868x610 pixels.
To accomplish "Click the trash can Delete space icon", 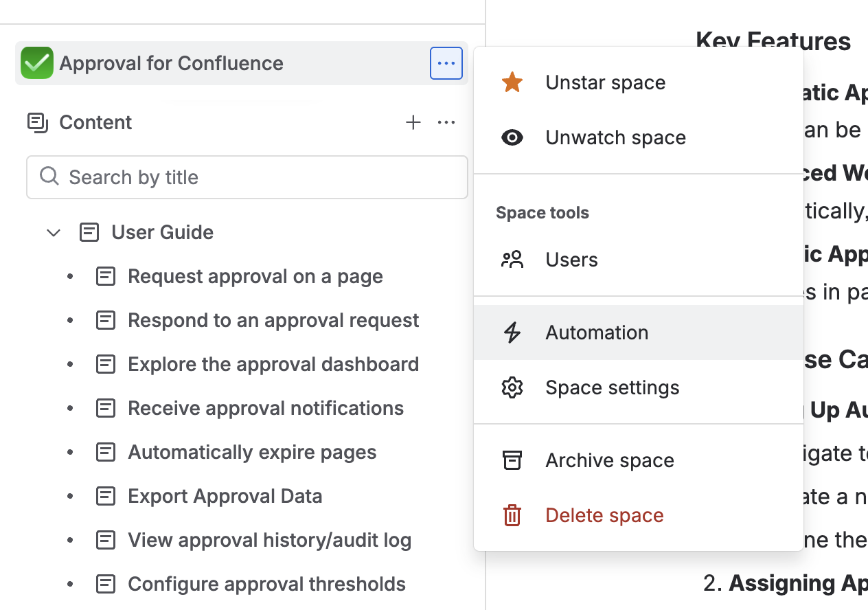I will [x=512, y=515].
